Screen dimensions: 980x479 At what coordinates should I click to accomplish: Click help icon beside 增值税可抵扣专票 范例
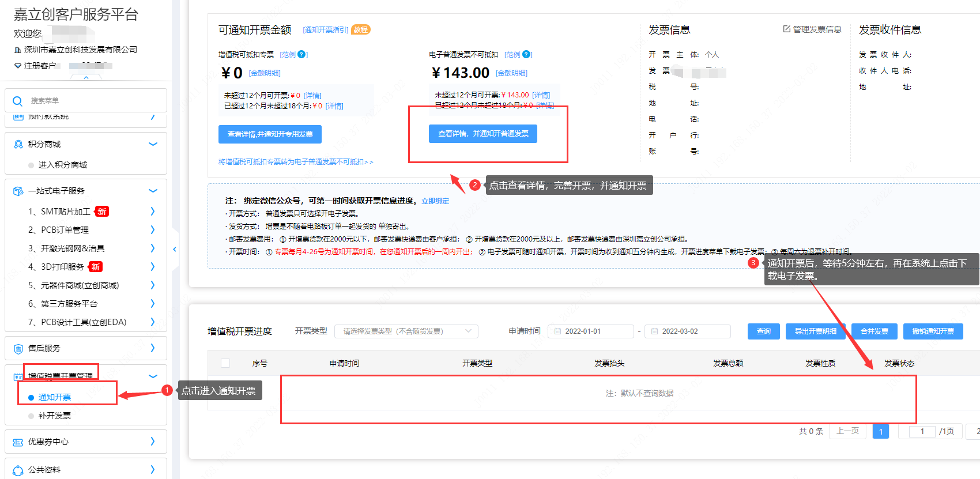click(301, 55)
